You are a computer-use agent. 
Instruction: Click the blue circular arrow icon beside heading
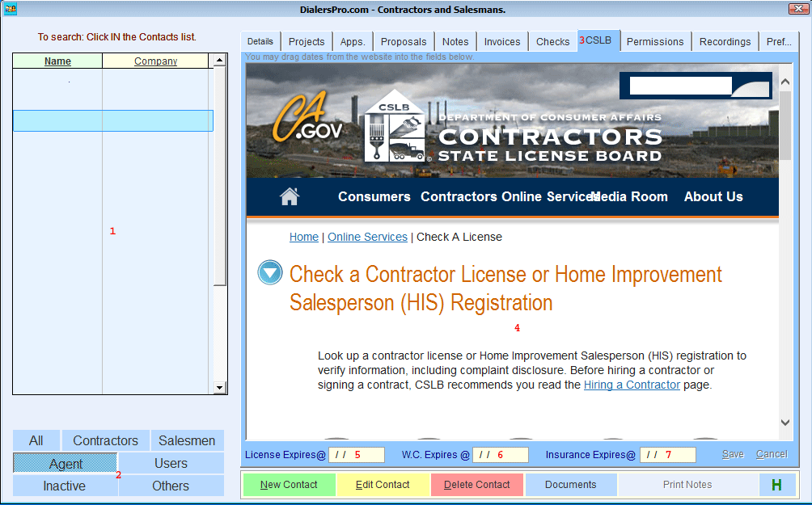coord(270,272)
